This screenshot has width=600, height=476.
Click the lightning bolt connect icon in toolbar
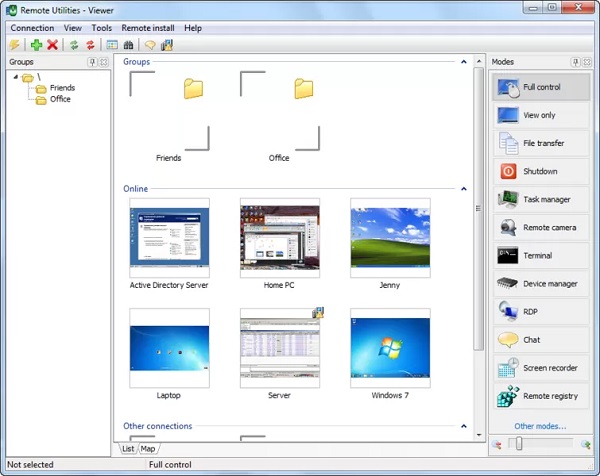coord(15,45)
